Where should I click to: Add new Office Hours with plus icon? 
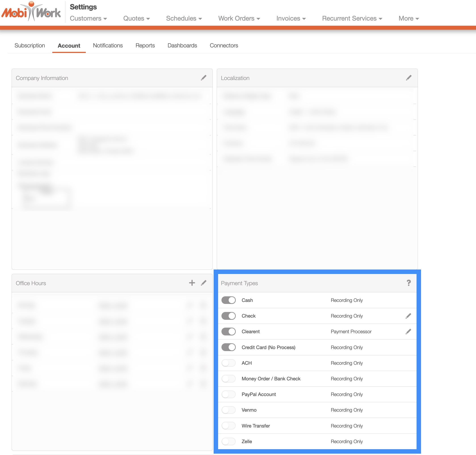(x=192, y=283)
